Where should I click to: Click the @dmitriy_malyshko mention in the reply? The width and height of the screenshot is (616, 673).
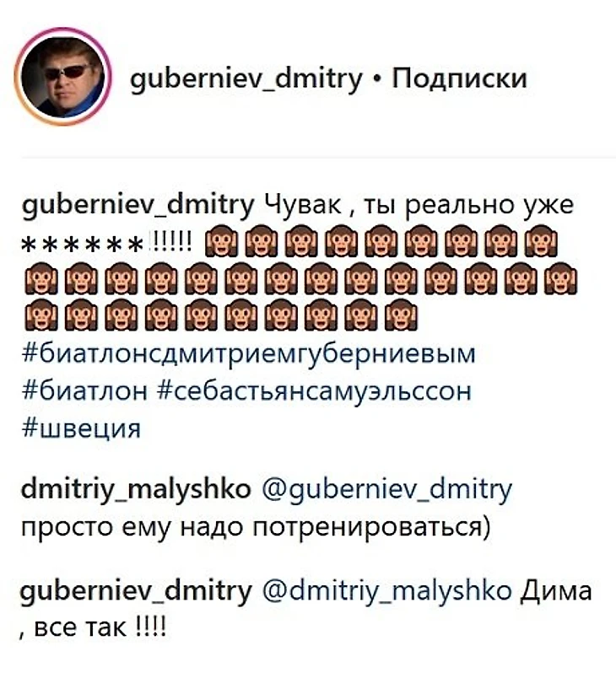pos(386,592)
